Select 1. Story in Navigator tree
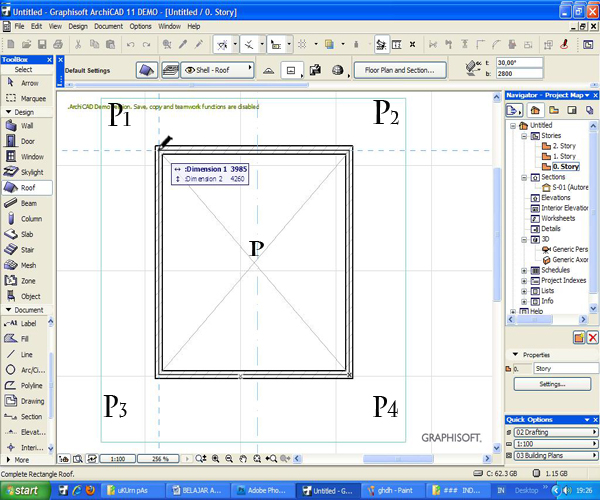This screenshot has height=500, width=600. 565,156
